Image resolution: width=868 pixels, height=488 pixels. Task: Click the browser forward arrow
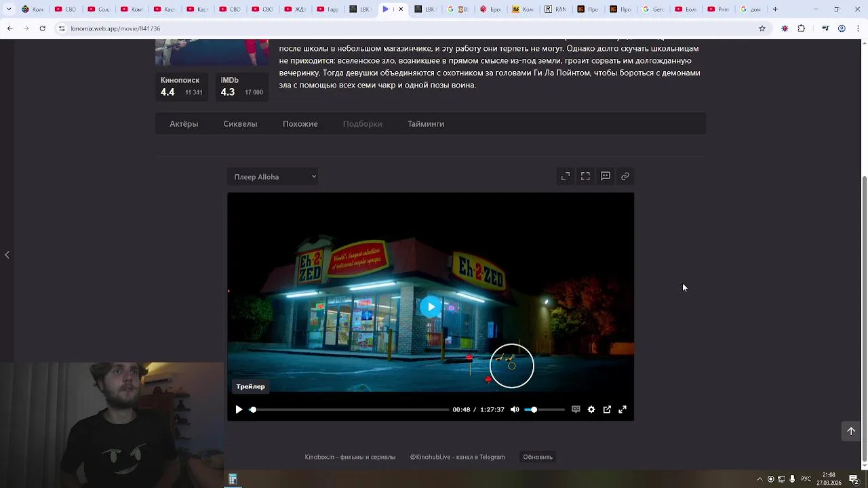pos(26,28)
